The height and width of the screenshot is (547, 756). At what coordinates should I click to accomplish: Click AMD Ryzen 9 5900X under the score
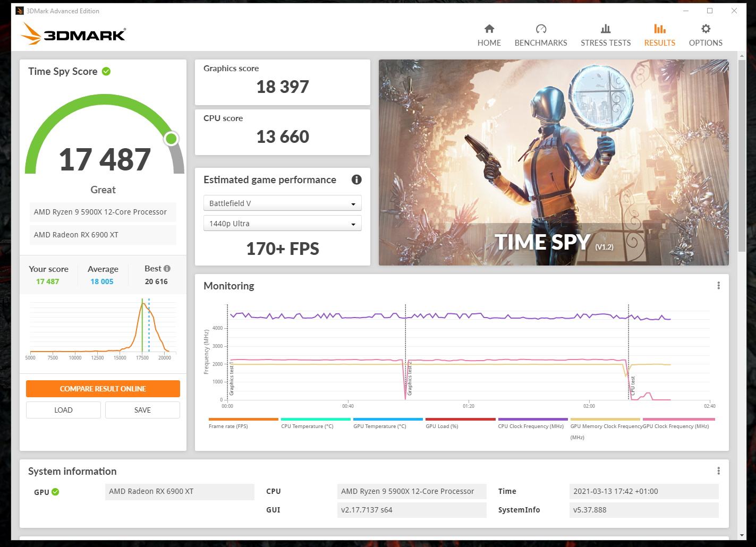coord(103,212)
